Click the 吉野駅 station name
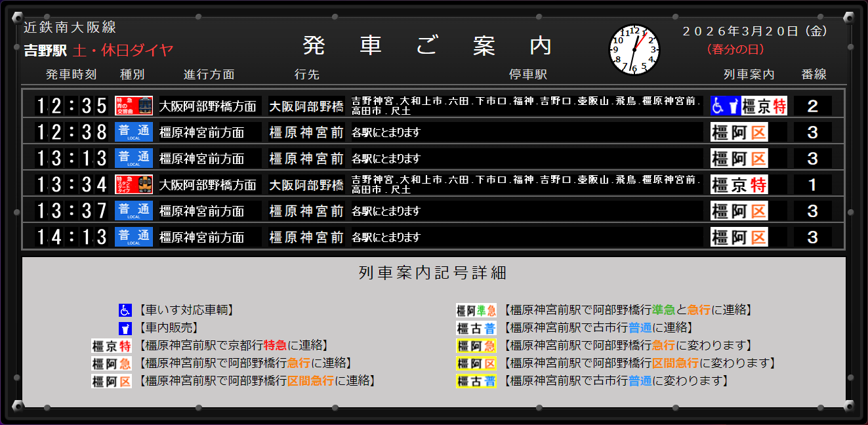 point(45,51)
